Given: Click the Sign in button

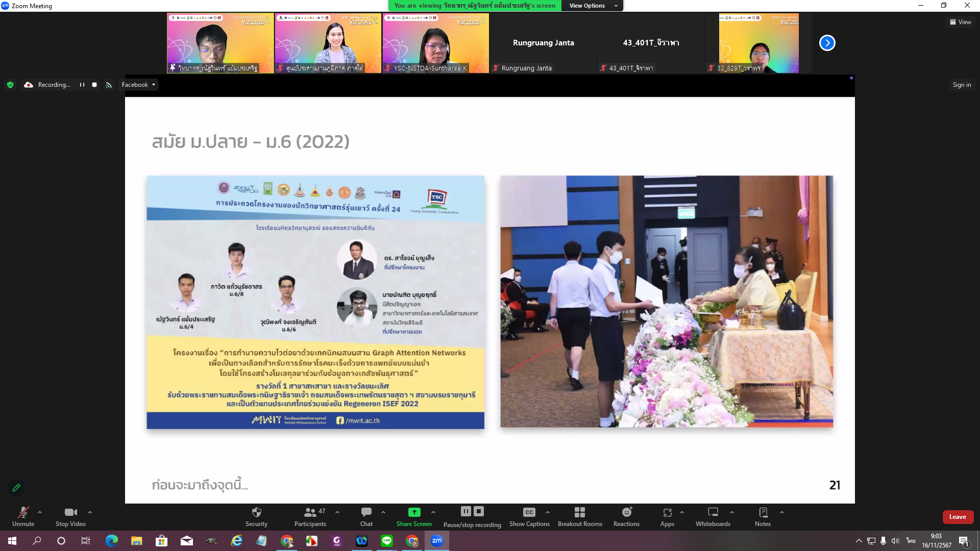Looking at the screenshot, I should [962, 85].
